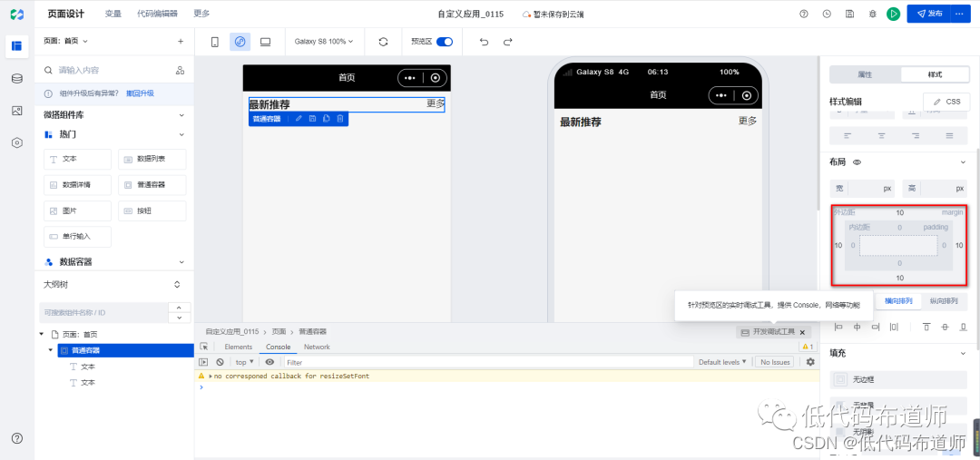Click the 宽 width px input
This screenshot has height=460, width=980.
click(863, 188)
